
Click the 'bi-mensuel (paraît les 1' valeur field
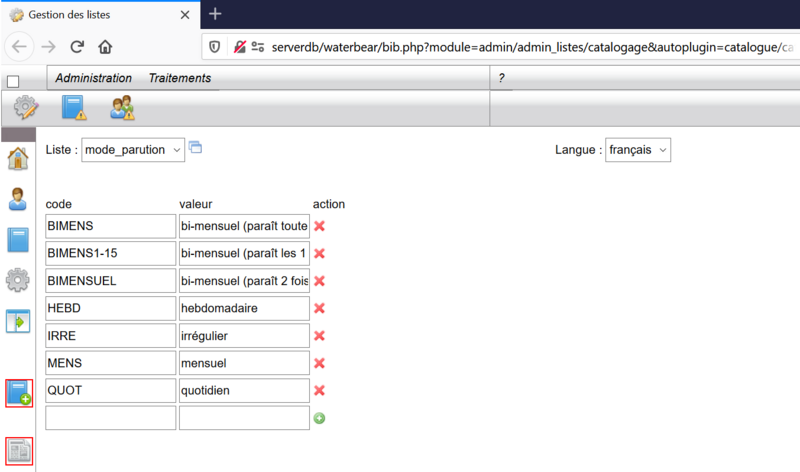[244, 254]
